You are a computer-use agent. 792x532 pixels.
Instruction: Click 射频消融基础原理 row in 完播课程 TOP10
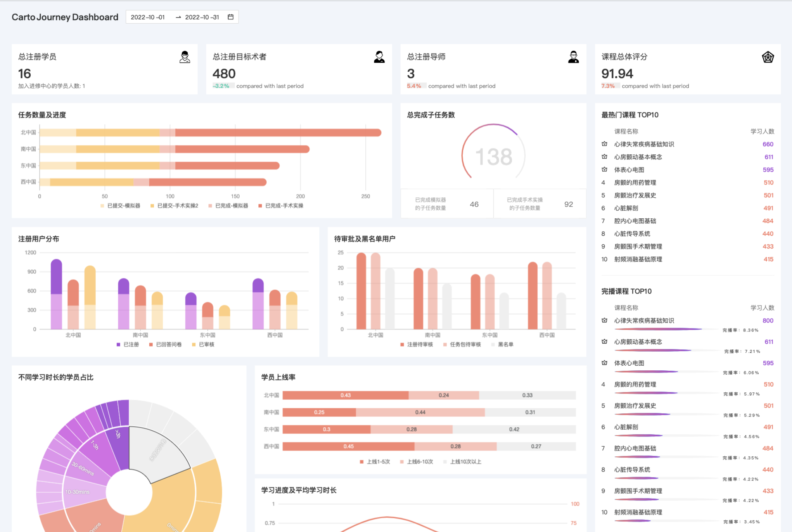687,516
